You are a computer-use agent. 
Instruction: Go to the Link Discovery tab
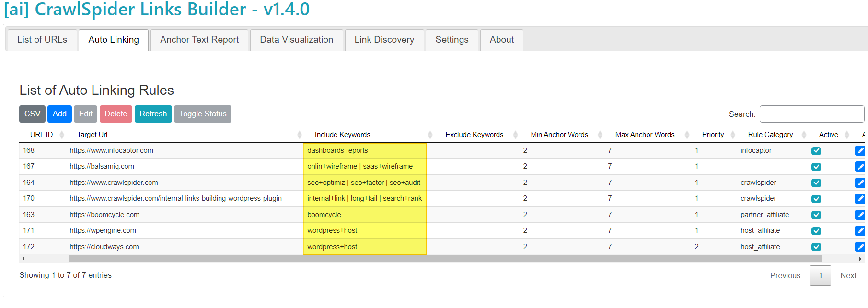click(384, 40)
